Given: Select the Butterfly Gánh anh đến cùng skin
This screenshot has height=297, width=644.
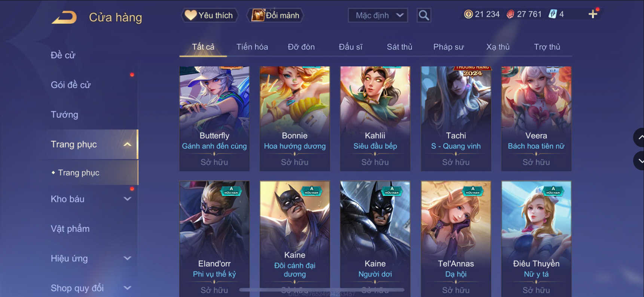Looking at the screenshot, I should [214, 118].
